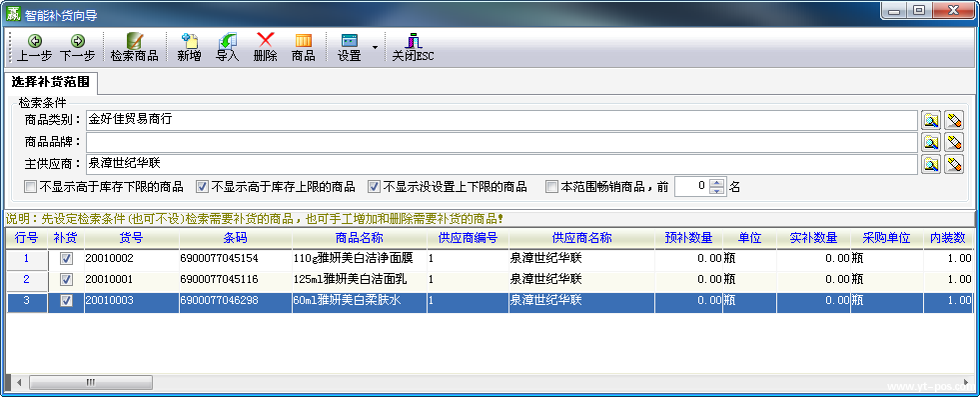Click 供应商名称 column header

581,238
